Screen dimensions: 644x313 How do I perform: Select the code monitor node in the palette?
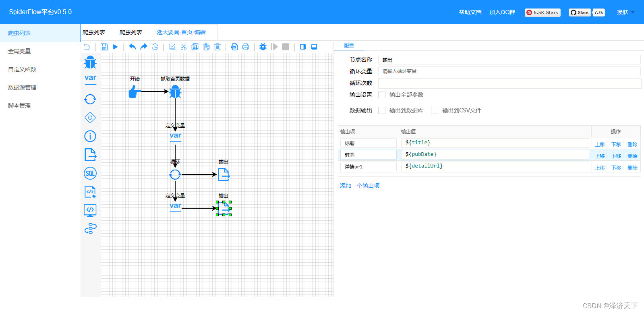click(x=90, y=210)
